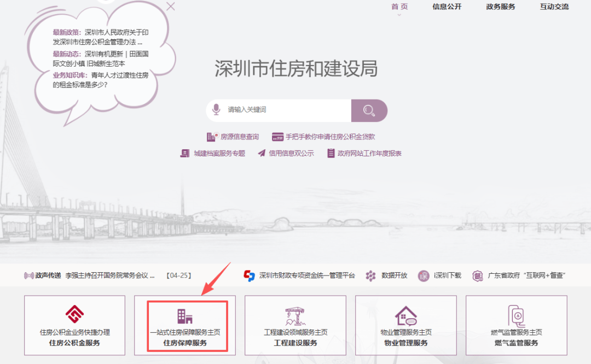The image size is (591, 364).
Task: Open the 信息公开 menu
Action: [x=447, y=7]
